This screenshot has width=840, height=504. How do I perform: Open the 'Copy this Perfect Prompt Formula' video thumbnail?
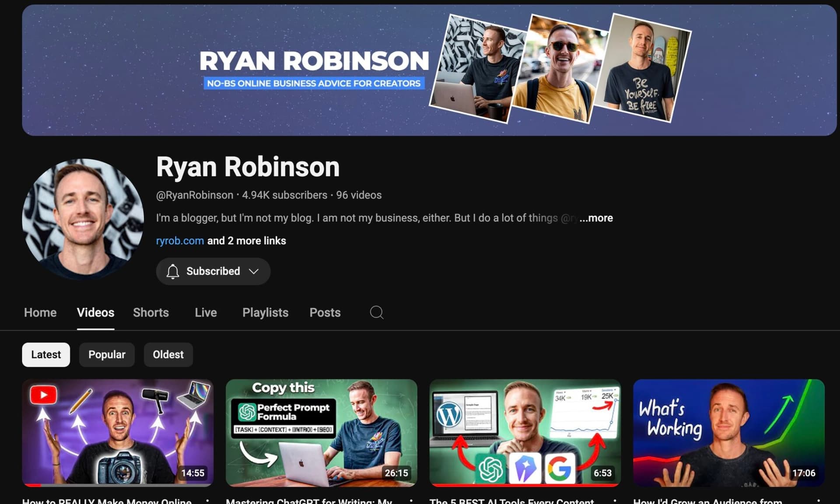[321, 433]
